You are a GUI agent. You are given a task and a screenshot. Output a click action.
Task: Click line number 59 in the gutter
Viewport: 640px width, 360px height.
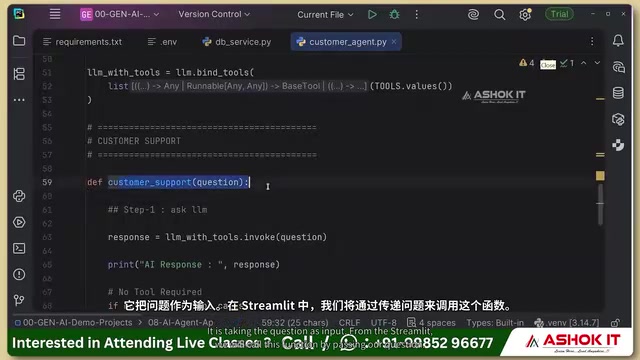[47, 182]
